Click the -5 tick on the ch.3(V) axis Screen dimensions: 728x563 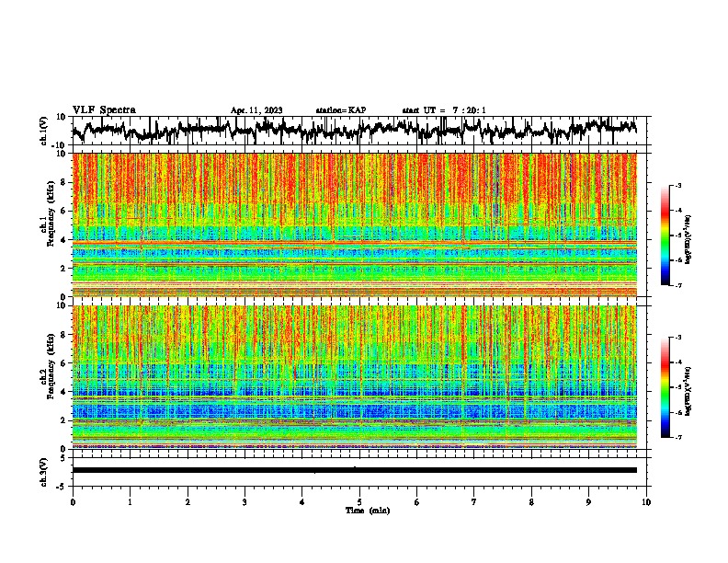point(63,487)
